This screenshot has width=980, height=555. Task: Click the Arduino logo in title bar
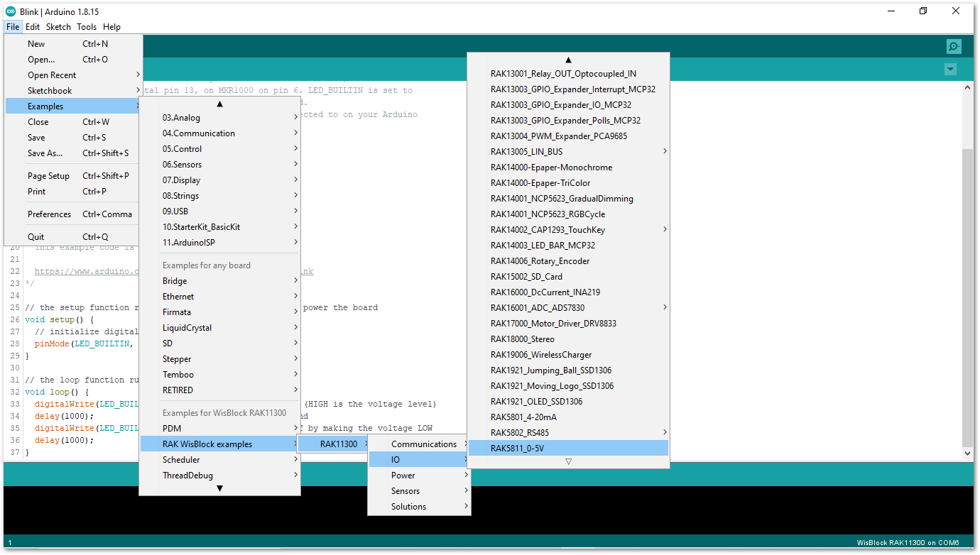pos(11,11)
